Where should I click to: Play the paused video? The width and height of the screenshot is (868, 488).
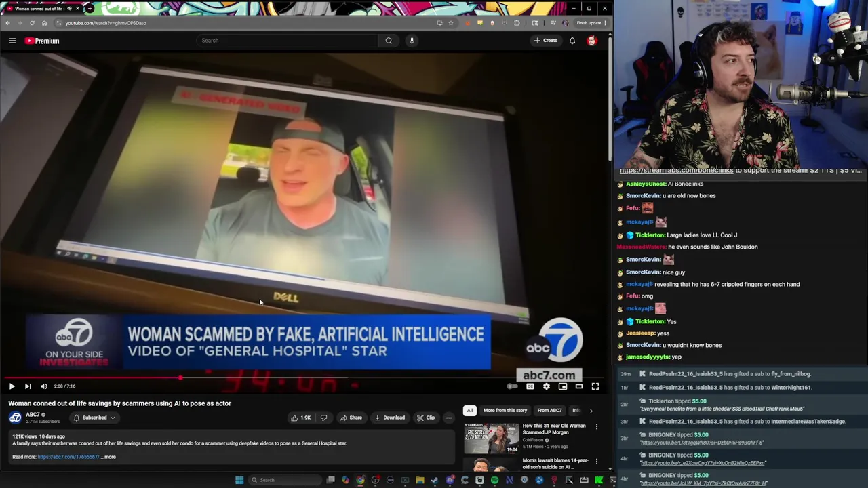[x=12, y=386]
